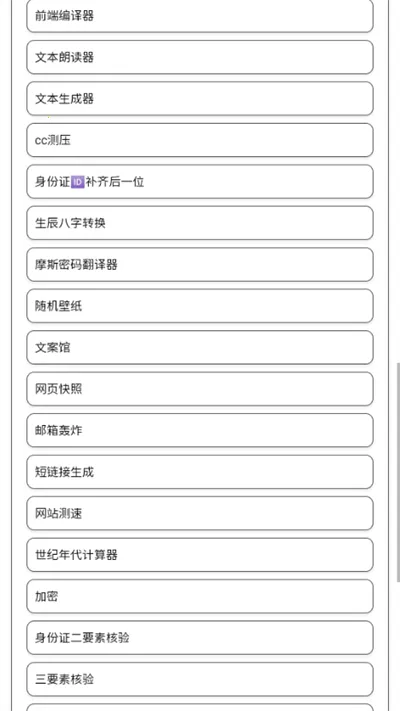Select the 网站测速 entry
This screenshot has width=400, height=711.
pos(200,513)
